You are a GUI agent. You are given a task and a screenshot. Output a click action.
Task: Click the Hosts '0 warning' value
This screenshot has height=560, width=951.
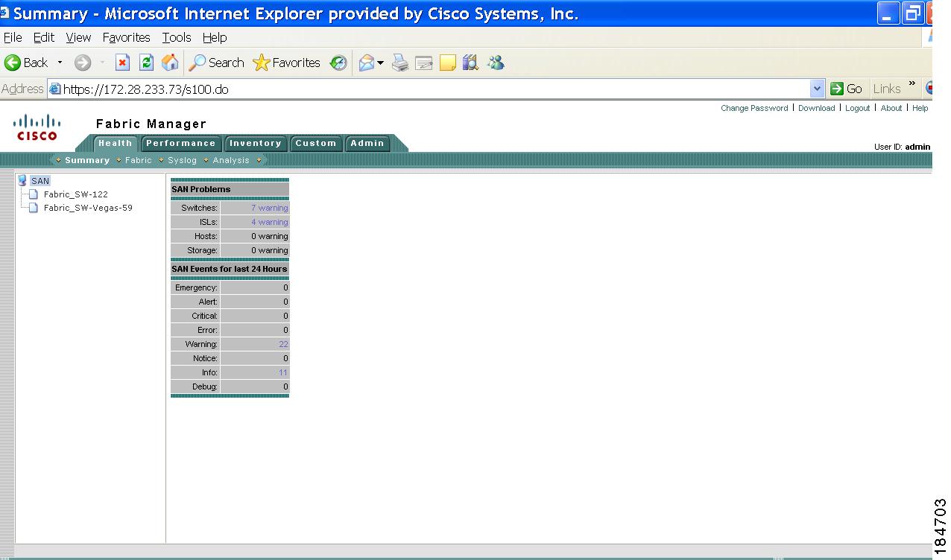(x=269, y=236)
